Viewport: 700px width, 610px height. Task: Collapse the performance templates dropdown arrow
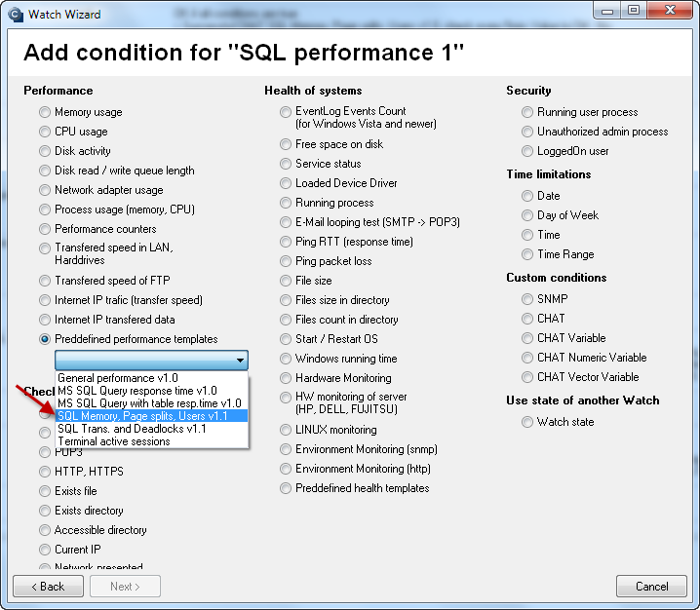tap(240, 361)
